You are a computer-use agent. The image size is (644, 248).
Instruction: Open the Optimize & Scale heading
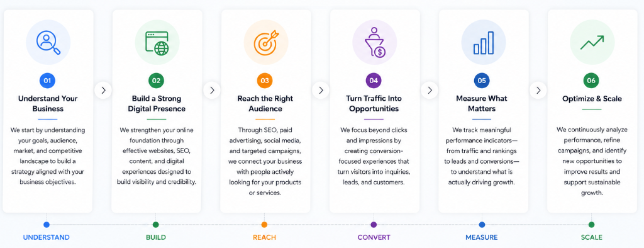[x=592, y=99]
